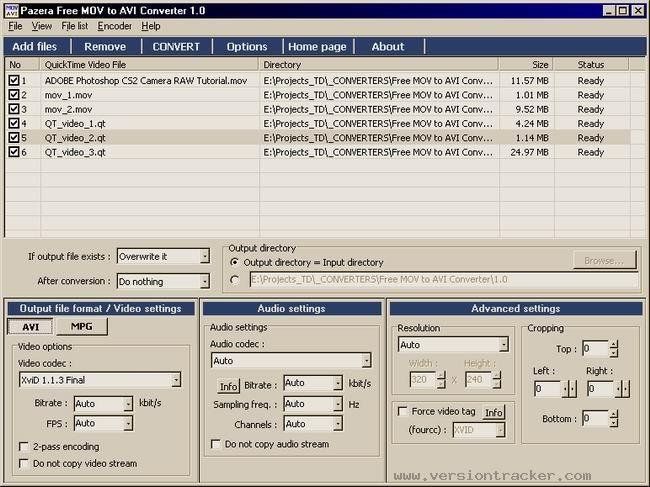The height and width of the screenshot is (487, 650).
Task: Sort by QuickTime Video File column header
Action: (x=149, y=64)
